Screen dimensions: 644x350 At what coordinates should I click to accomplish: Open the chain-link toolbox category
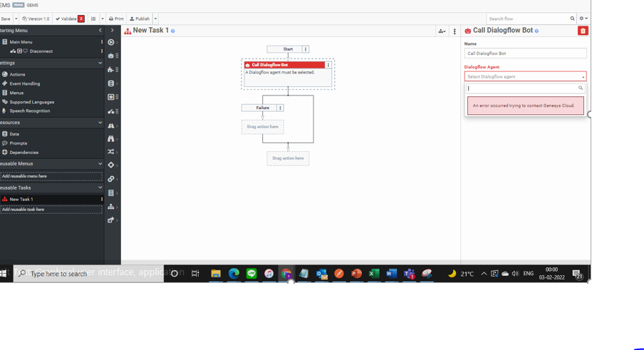pos(111,179)
